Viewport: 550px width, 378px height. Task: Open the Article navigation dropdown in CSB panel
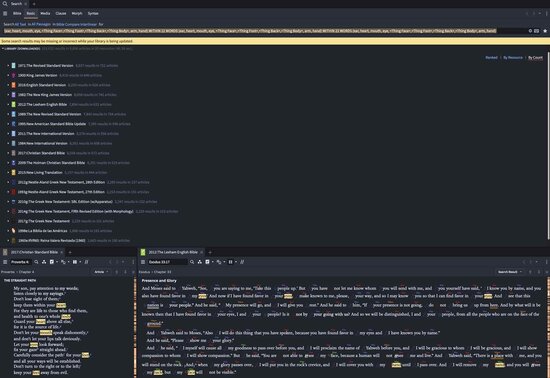coord(101,272)
